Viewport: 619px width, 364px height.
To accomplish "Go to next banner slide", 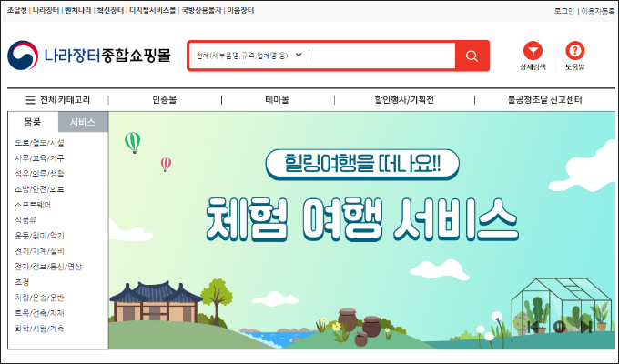I will tap(586, 327).
